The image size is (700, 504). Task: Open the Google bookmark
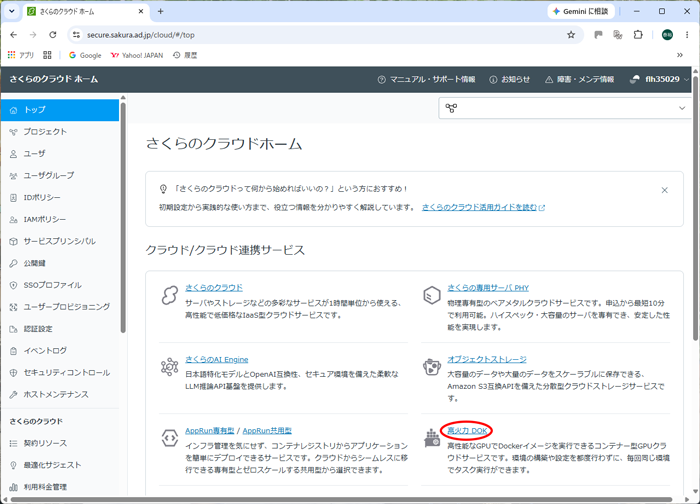click(85, 55)
